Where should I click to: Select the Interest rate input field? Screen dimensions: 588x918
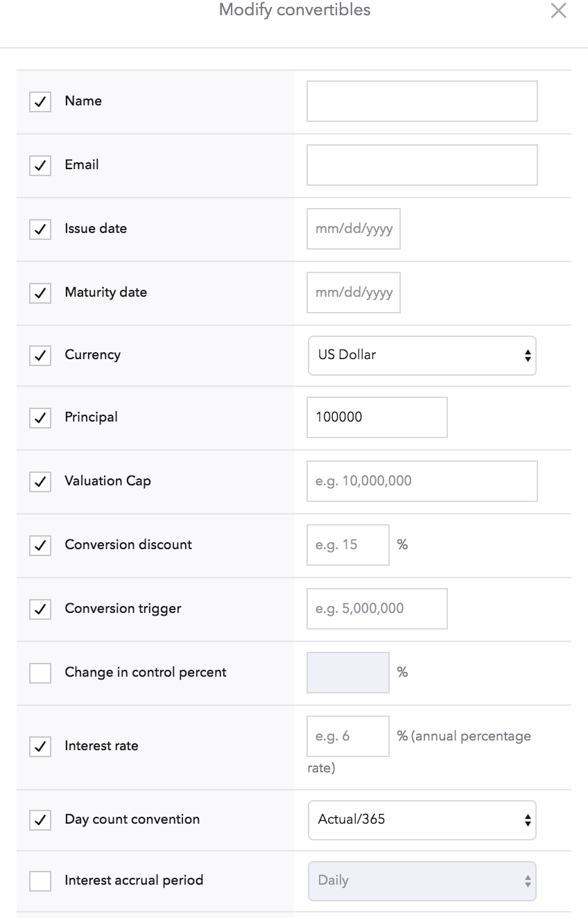[x=348, y=736]
